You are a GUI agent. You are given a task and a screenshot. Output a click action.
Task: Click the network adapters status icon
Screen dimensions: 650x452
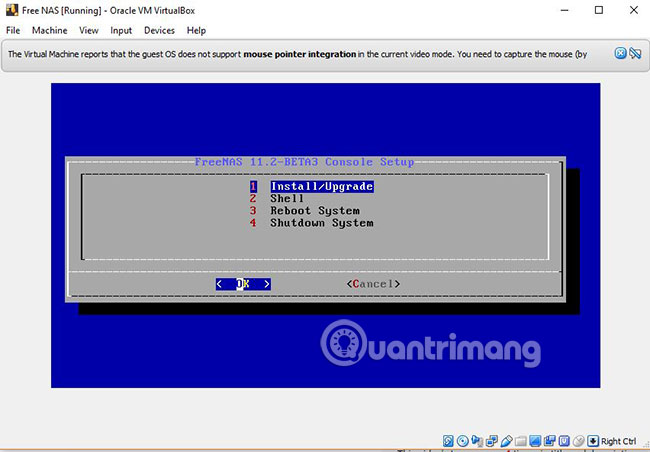click(x=492, y=441)
